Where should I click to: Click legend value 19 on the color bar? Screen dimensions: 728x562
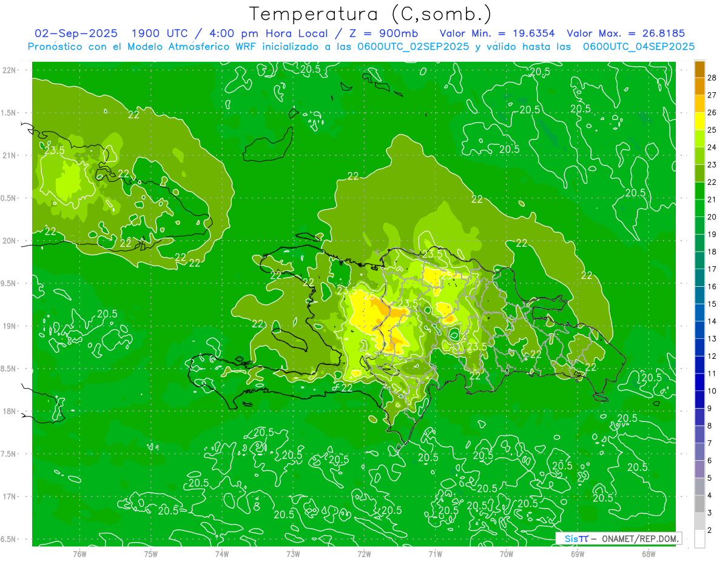pyautogui.click(x=712, y=234)
